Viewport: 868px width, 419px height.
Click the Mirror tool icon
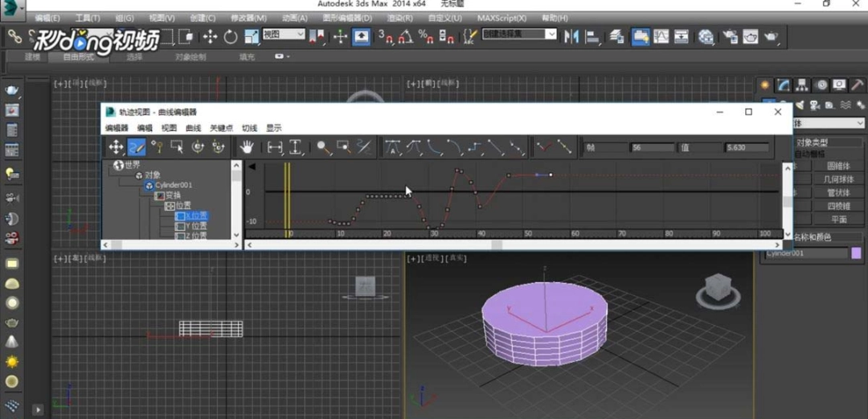[570, 37]
